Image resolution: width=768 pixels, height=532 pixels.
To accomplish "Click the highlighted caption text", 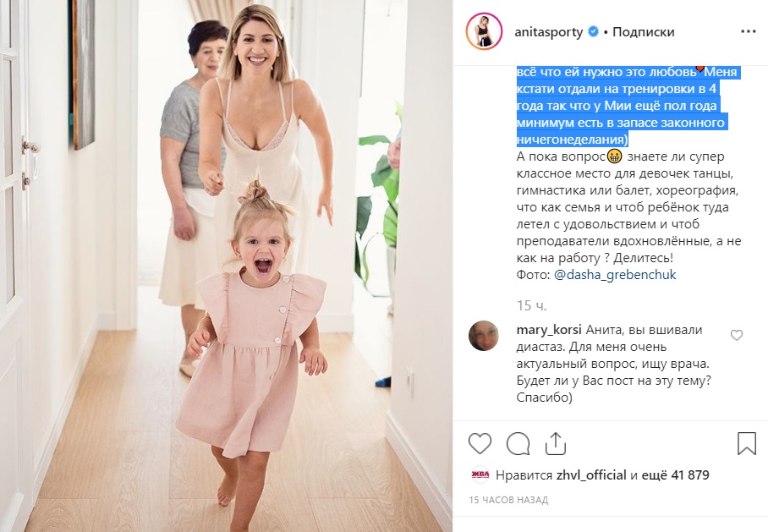I will coord(627,106).
